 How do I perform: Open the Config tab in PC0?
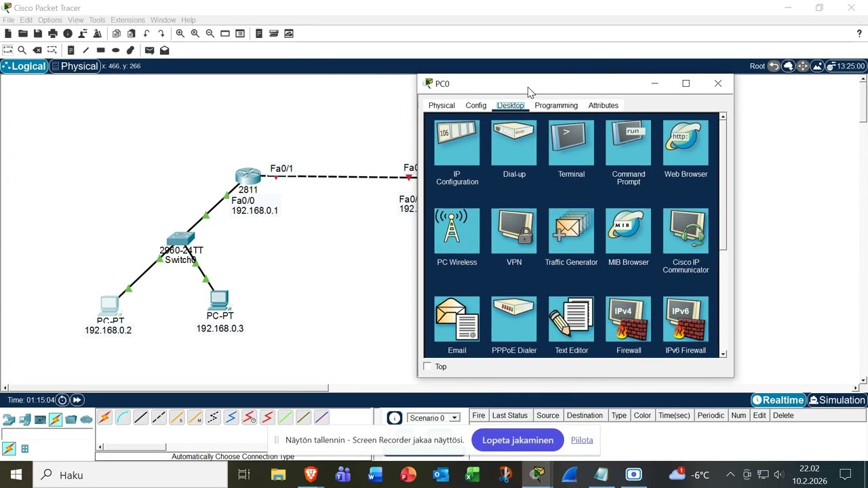[476, 105]
